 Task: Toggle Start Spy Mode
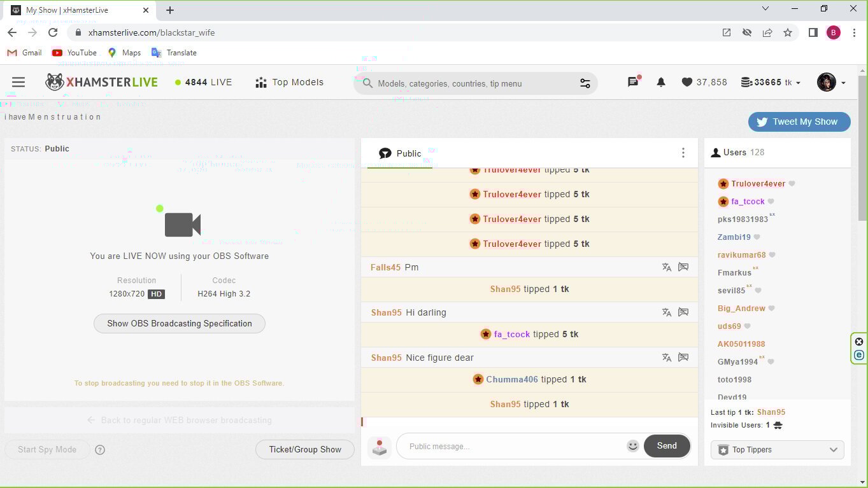[47, 449]
